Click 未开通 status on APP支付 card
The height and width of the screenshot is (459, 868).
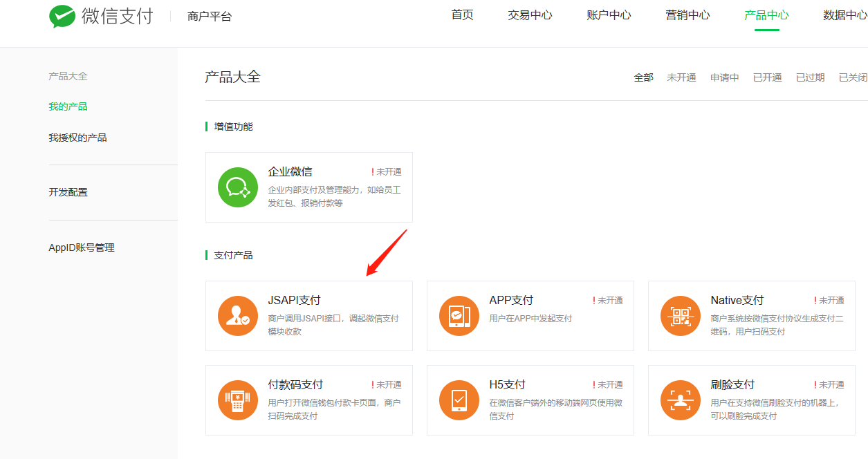(x=608, y=301)
